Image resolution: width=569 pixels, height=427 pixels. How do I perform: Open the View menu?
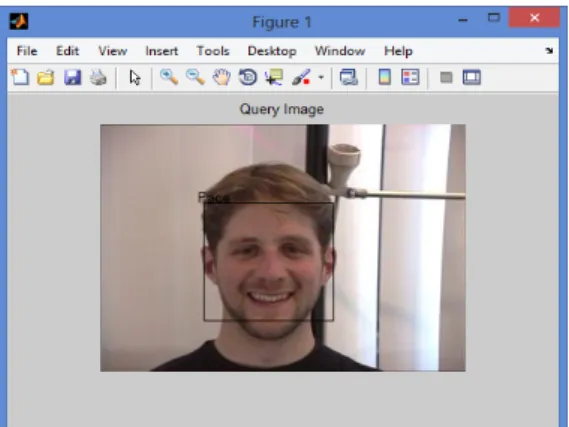click(112, 51)
